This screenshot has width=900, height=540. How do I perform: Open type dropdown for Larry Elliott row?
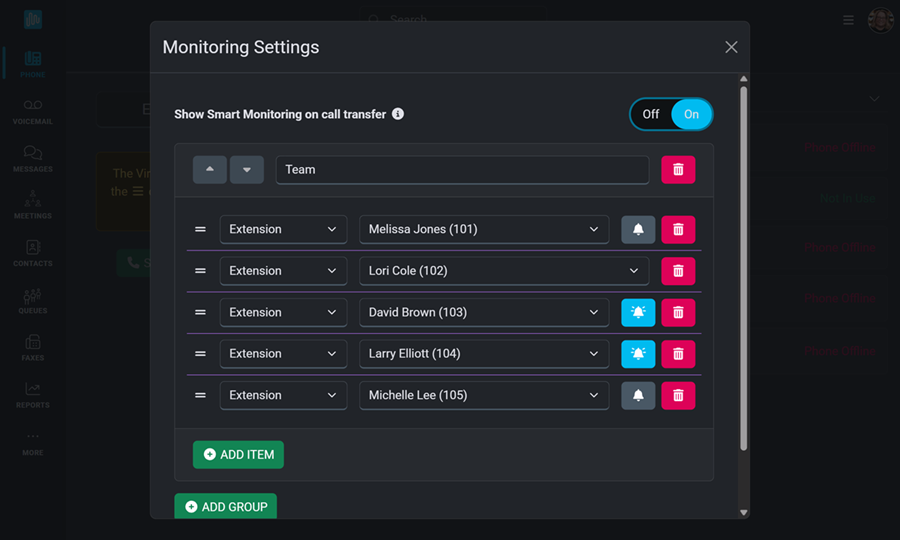point(284,353)
